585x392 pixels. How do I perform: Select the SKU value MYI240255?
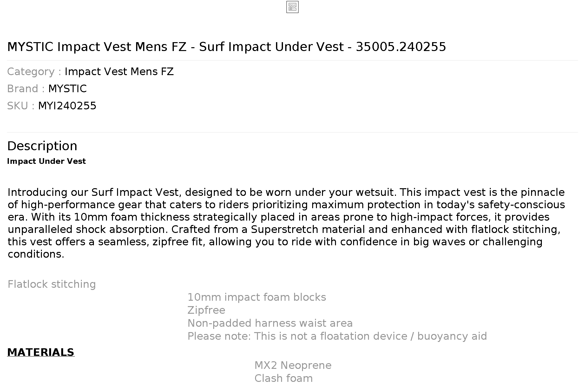pyautogui.click(x=67, y=106)
